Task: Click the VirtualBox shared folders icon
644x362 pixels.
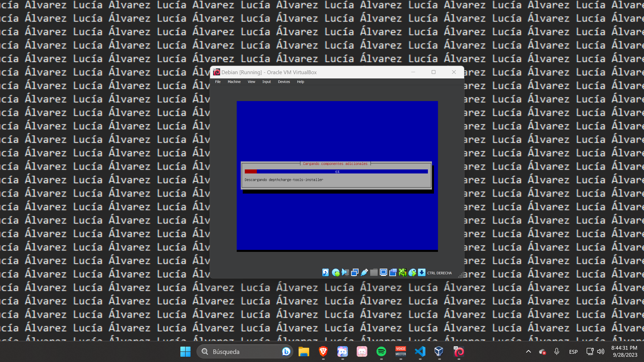Action: (x=374, y=273)
